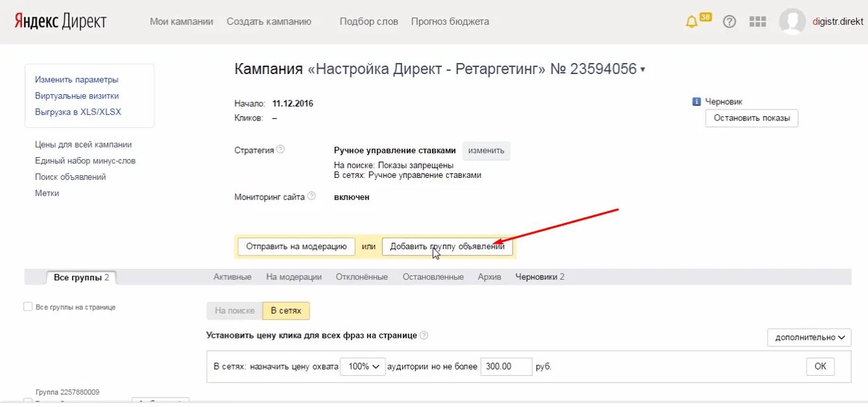Click the 'Группа 2257880009' label

click(67, 392)
